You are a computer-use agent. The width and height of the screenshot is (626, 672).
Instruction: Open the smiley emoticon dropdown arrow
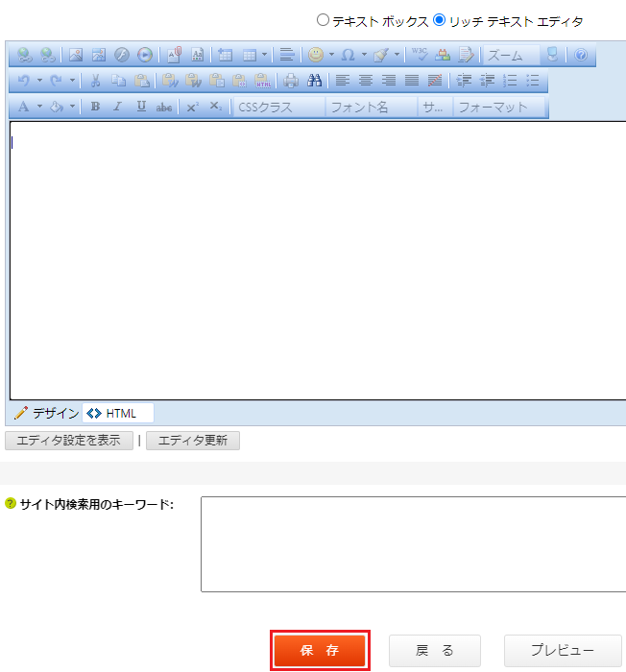tap(331, 55)
